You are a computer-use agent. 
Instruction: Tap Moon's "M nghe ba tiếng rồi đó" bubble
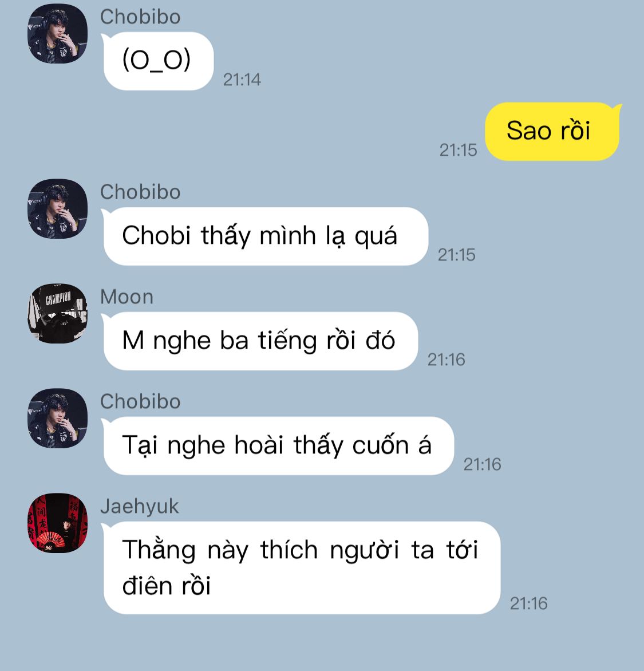pos(259,341)
